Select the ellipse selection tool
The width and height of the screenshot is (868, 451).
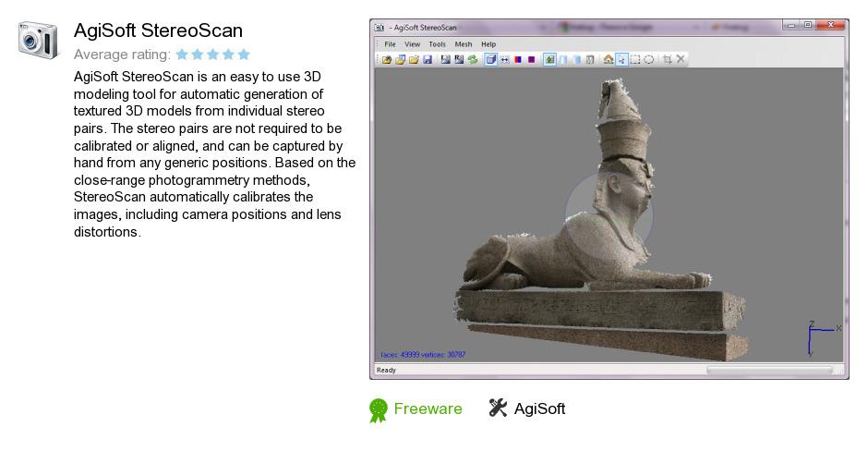click(649, 59)
